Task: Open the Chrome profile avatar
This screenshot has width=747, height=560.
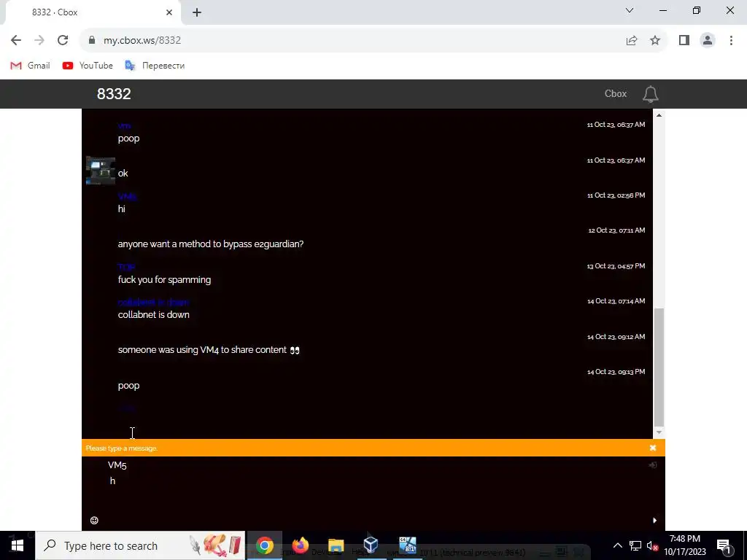Action: click(708, 41)
